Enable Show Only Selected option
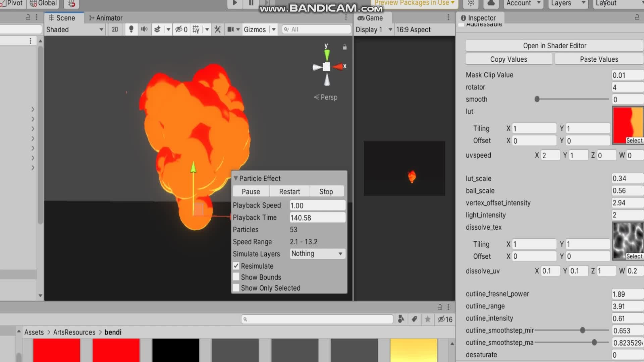 pos(236,288)
